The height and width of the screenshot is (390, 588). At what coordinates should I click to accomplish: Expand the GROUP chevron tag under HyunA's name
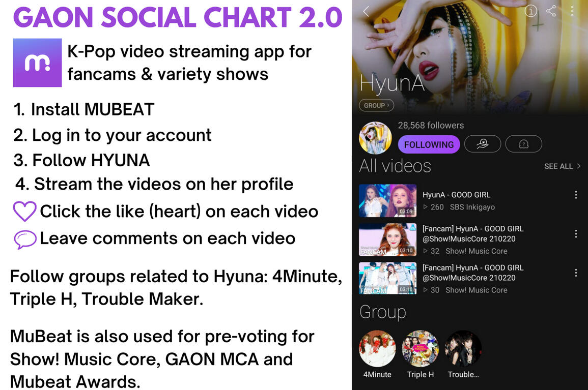tap(377, 105)
